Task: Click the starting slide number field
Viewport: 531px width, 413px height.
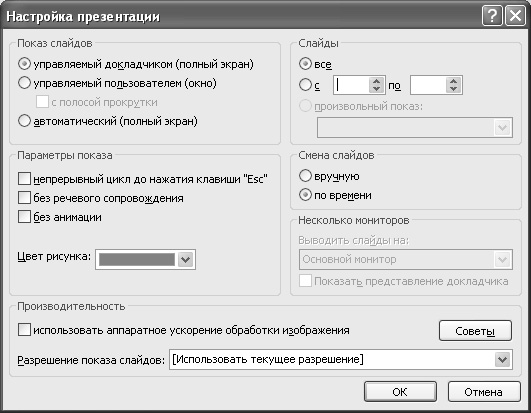Action: tap(351, 85)
